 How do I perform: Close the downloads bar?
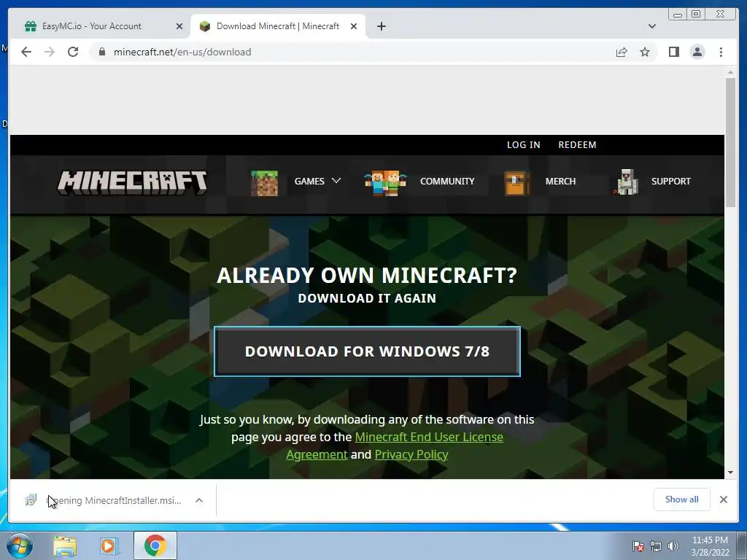pyautogui.click(x=723, y=499)
